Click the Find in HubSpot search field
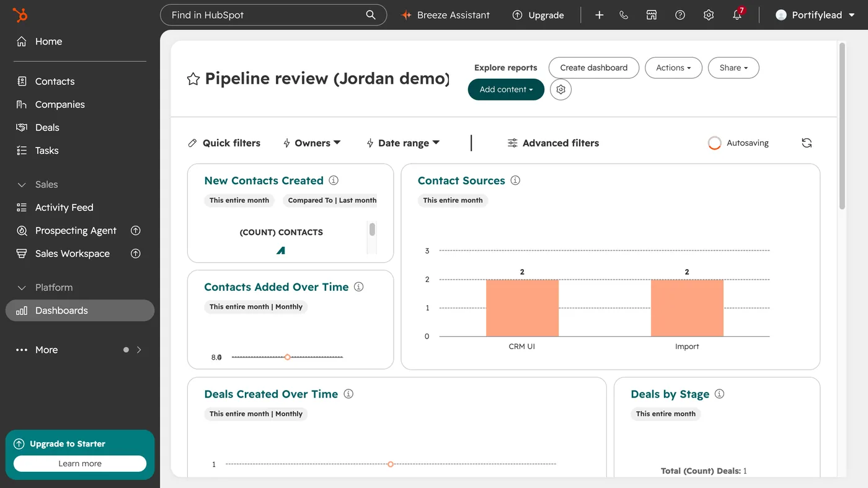Screen dimensions: 868x488 (273, 15)
